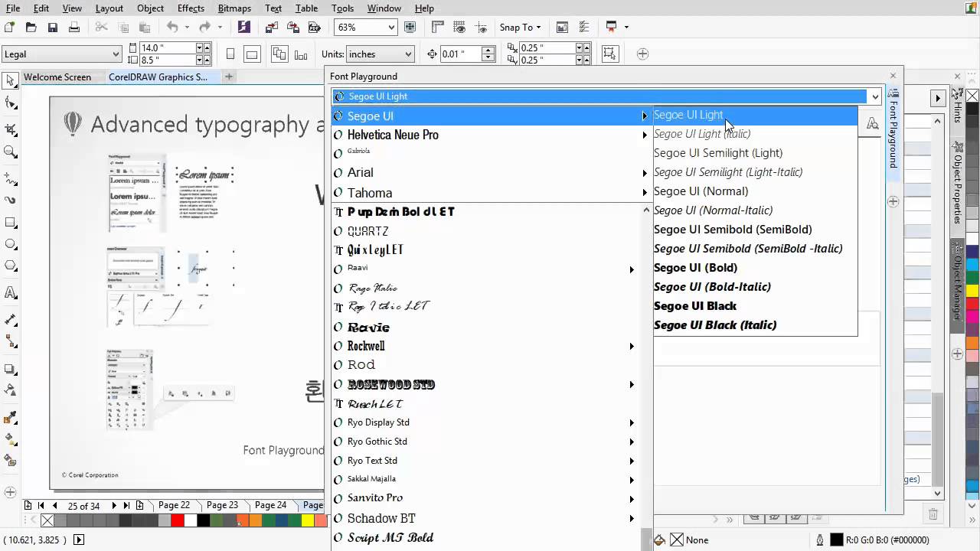Open the Tools menu
The image size is (980, 551).
point(342,8)
